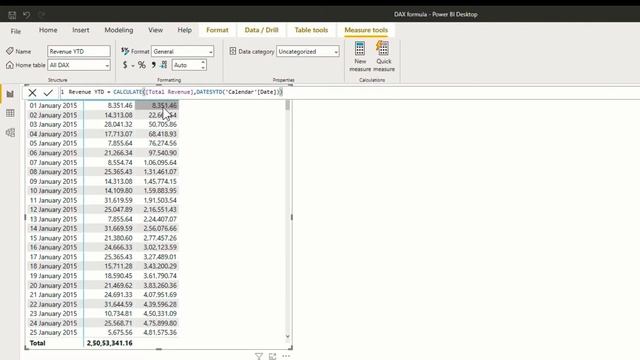Select the 25 January 2015 date cell

pos(53,332)
